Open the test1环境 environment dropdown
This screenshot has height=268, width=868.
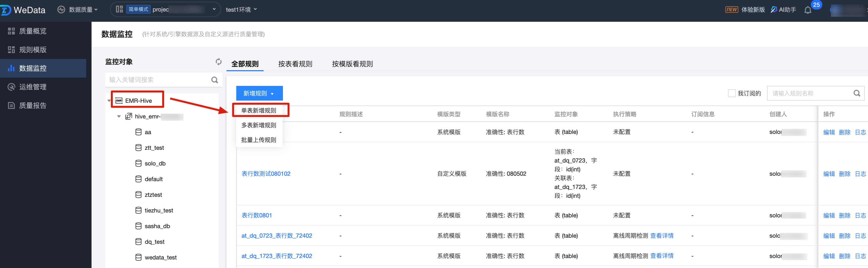click(241, 10)
